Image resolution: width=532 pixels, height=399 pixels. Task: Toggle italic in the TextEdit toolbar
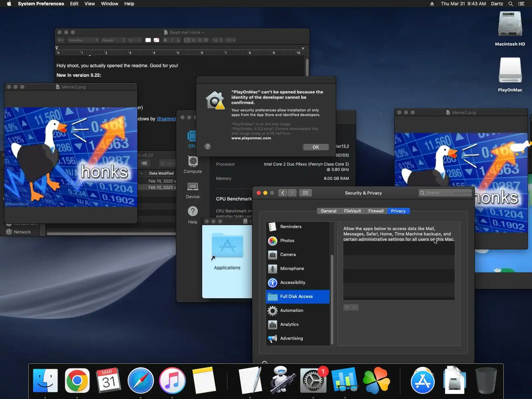point(172,40)
